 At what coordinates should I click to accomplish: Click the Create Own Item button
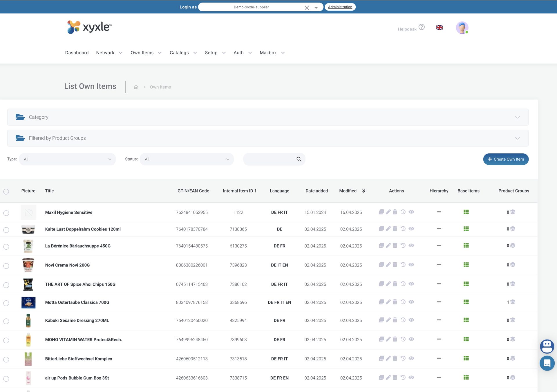tap(506, 159)
